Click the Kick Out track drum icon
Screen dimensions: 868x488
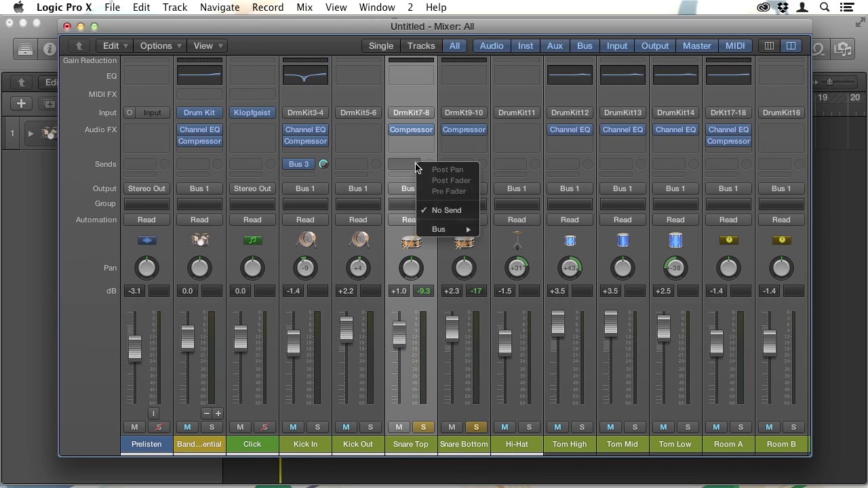pos(360,240)
